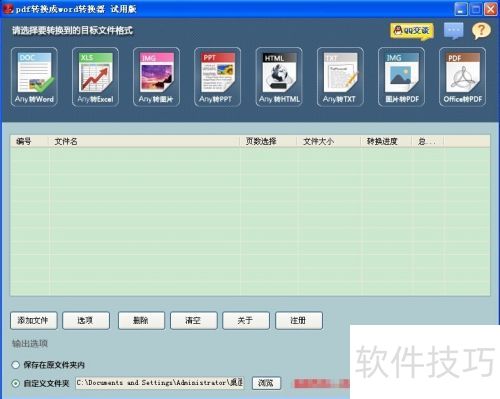Open the QQ交谈 chat button
This screenshot has height=399, width=500.
point(412,31)
